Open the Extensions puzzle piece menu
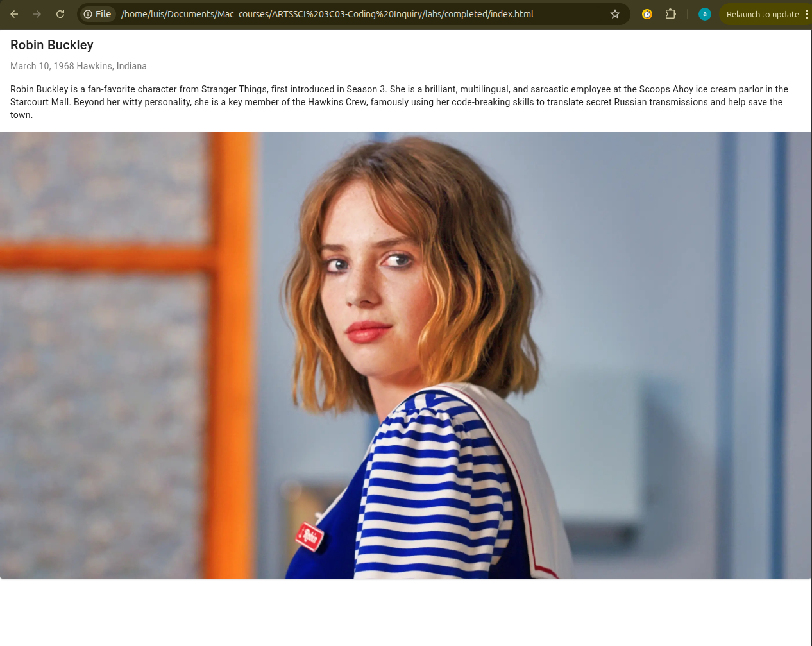The width and height of the screenshot is (812, 646). coord(671,14)
